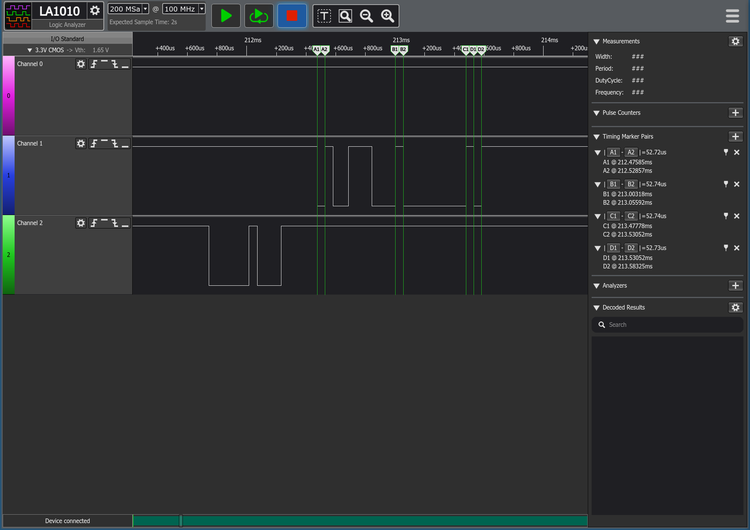
Task: Open Decoded Results settings gear
Action: coord(735,308)
